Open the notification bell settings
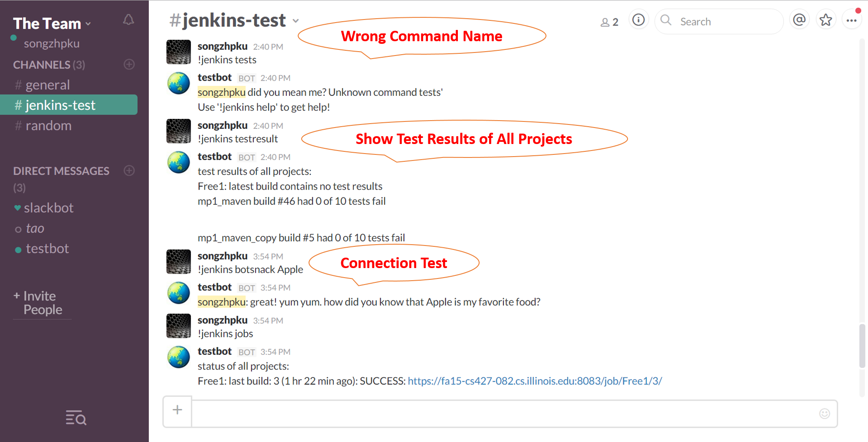 pyautogui.click(x=128, y=20)
